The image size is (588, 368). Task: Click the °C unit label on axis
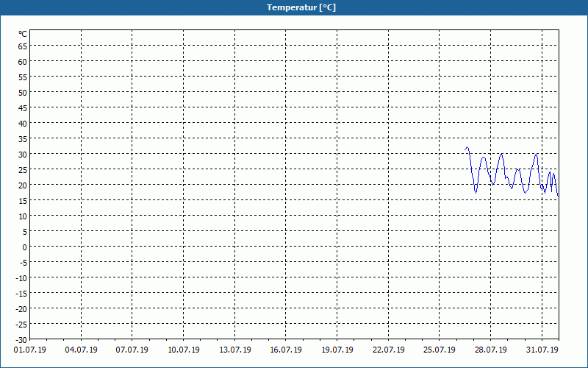tap(23, 34)
